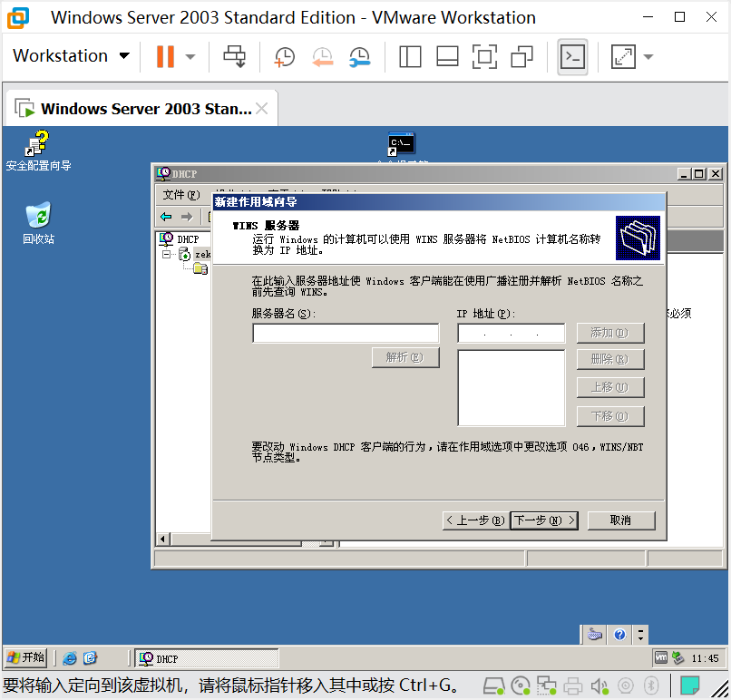Viewport: 731px width, 700px height.
Task: Send Ctrl+Alt+Del to the VM
Action: (x=235, y=56)
